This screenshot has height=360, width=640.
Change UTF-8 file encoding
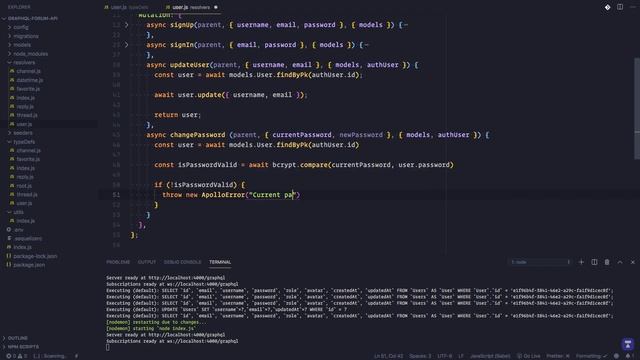(444, 356)
